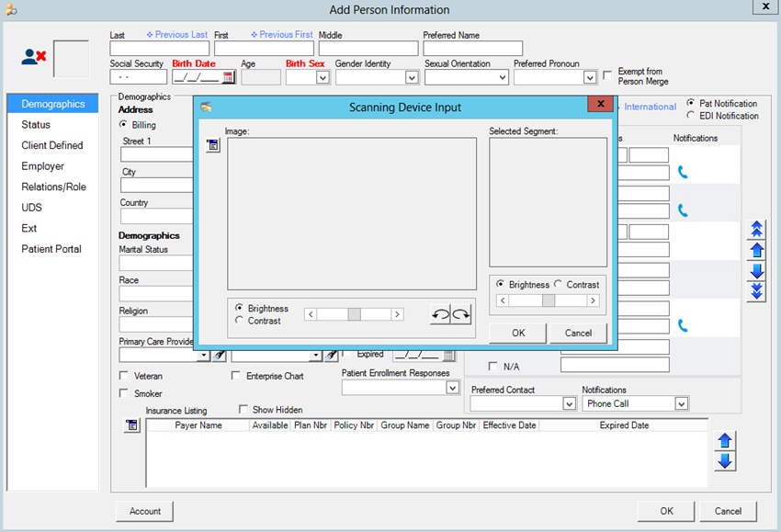Click the scan icon beside the Image panel
Image resolution: width=781 pixels, height=532 pixels.
(x=212, y=145)
